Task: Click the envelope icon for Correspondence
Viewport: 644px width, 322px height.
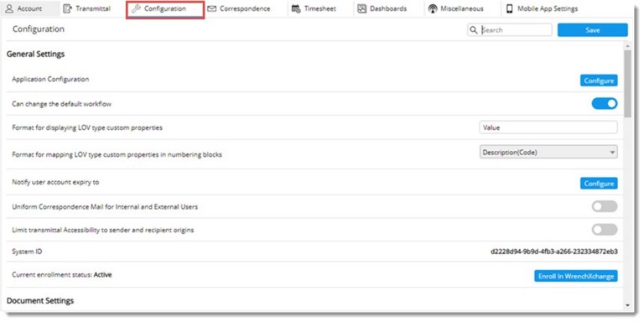Action: 211,8
